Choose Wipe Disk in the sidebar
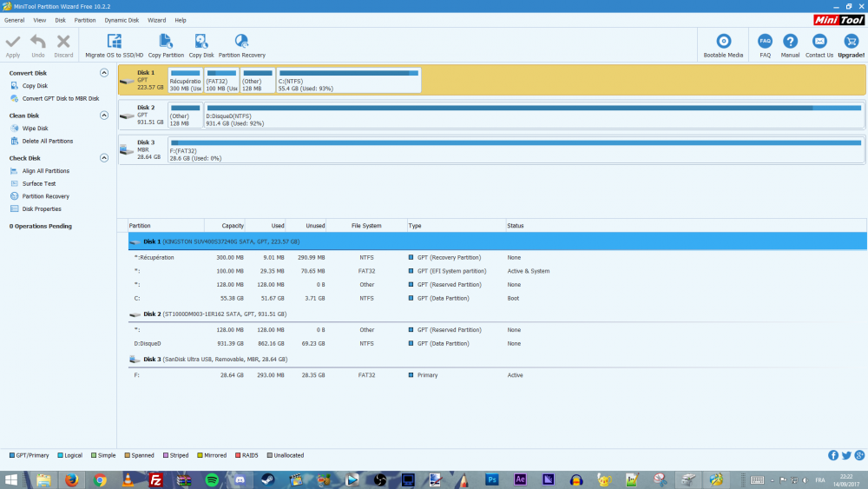This screenshot has height=489, width=868. pos(35,129)
